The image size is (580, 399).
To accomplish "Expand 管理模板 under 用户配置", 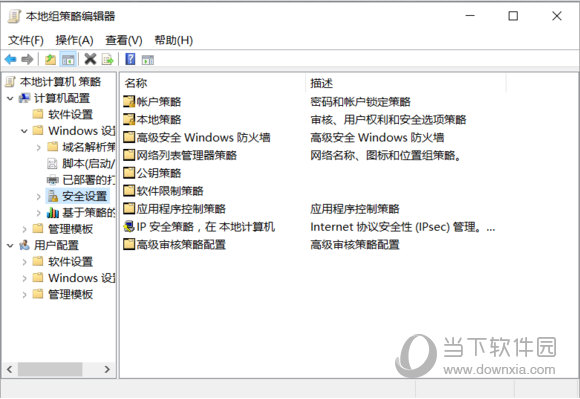I will pyautogui.click(x=24, y=294).
